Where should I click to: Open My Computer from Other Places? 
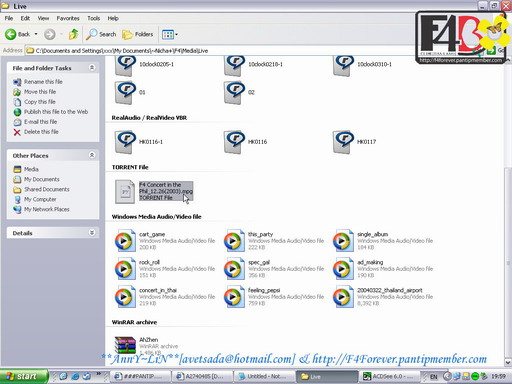click(40, 199)
